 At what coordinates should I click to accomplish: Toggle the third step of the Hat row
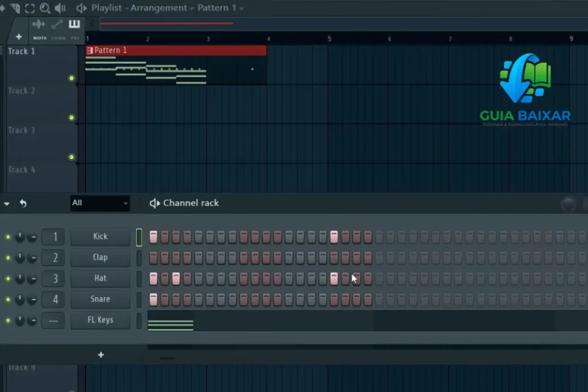click(x=176, y=279)
